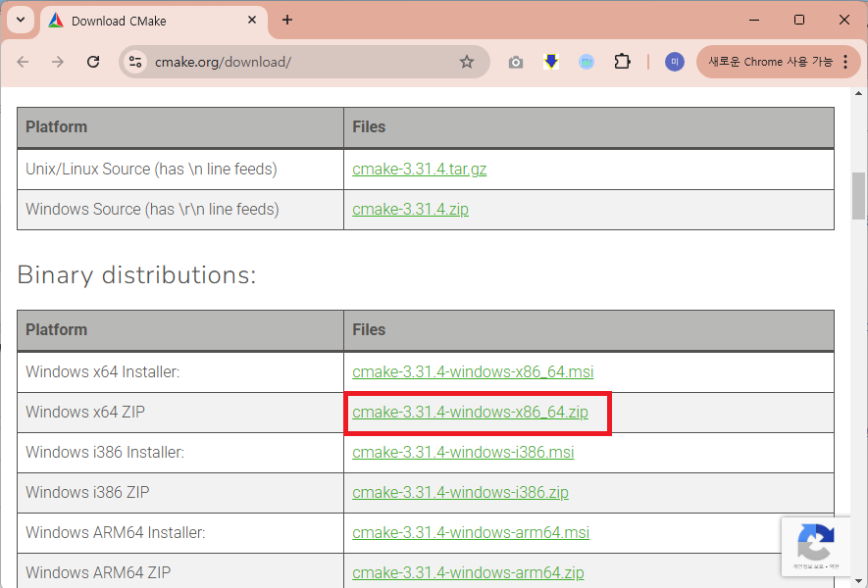This screenshot has height=588, width=868.
Task: Open the Extensions puzzle piece menu
Action: point(622,62)
